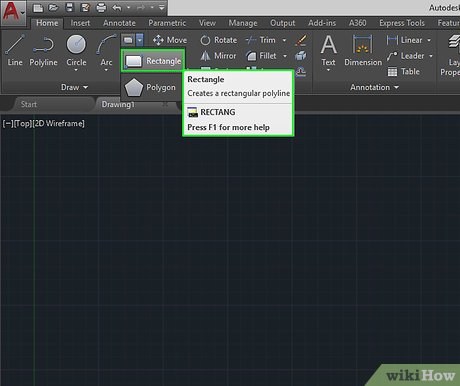
Task: Select the Fillet tool
Action: point(261,56)
